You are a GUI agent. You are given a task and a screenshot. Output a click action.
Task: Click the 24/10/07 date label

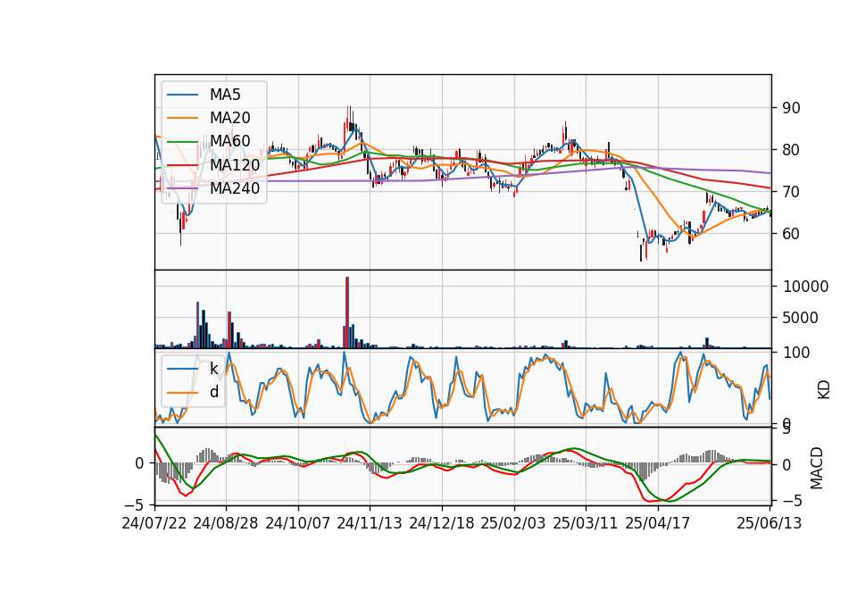click(x=298, y=523)
